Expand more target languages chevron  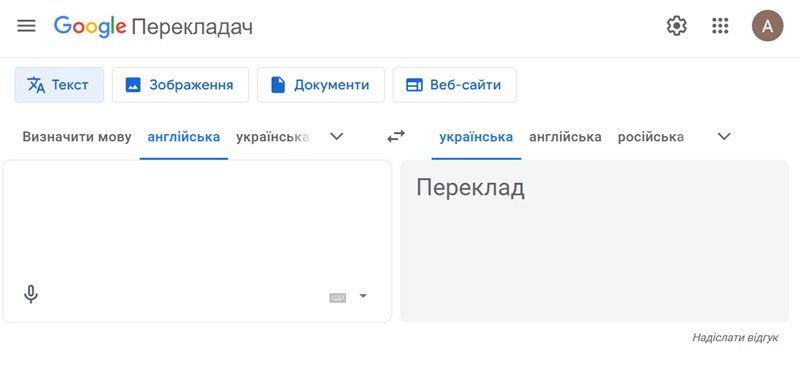724,137
